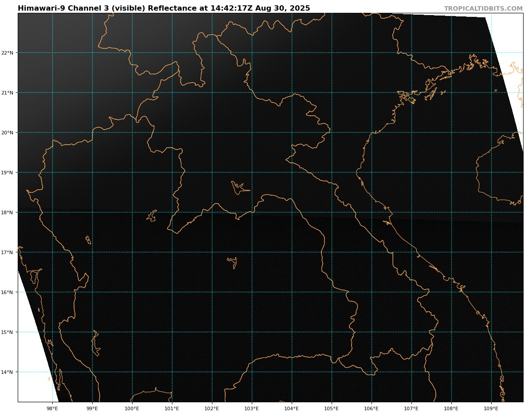This screenshot has width=532, height=412.
Task: Click the 20°N latitude label
Action: (8, 133)
